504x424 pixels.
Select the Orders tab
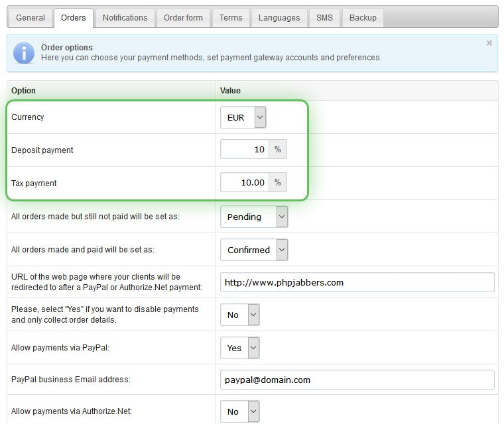click(x=74, y=18)
